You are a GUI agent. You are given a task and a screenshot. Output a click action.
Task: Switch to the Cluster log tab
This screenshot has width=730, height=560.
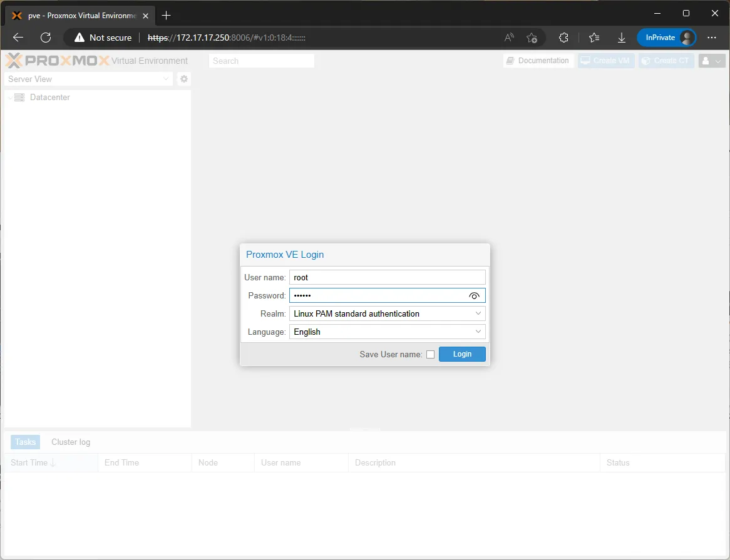point(70,442)
